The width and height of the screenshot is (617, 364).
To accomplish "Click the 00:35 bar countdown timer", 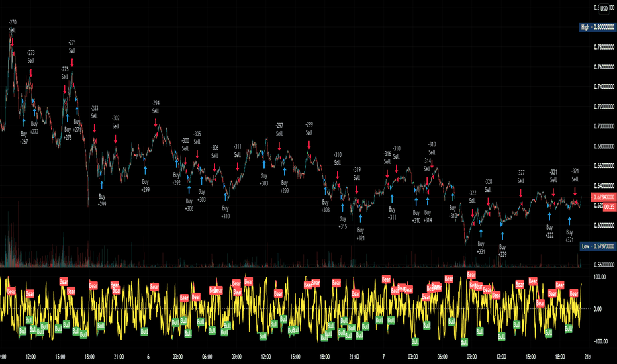I will [609, 206].
